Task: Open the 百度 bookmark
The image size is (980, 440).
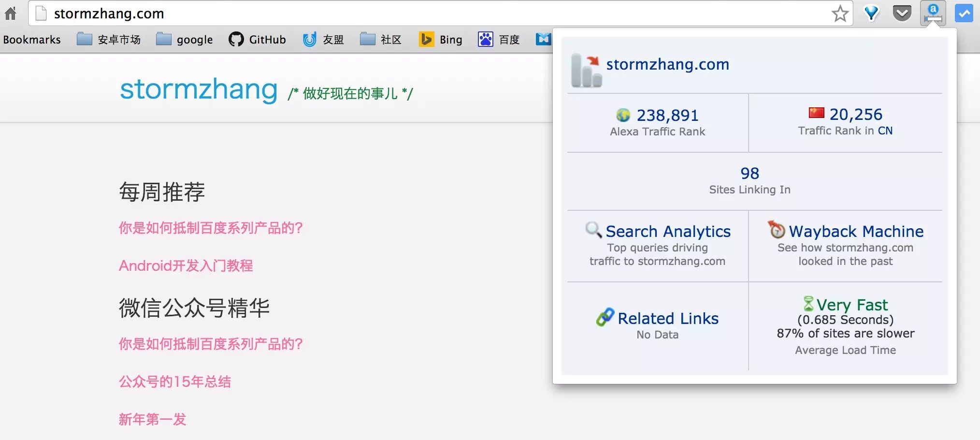Action: [499, 39]
